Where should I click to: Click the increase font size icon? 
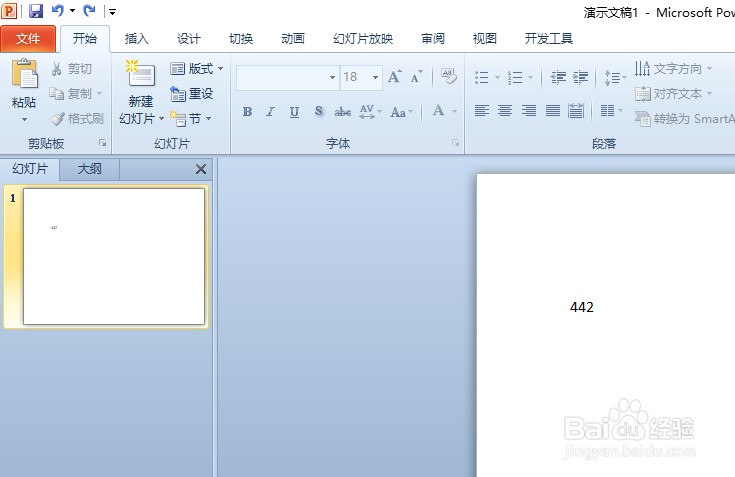(x=395, y=76)
